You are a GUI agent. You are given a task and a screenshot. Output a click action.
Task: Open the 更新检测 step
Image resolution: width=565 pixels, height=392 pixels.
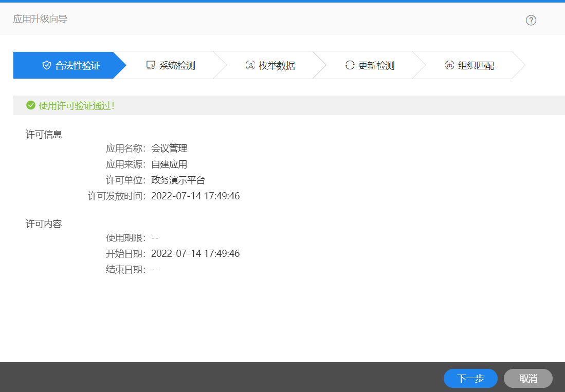pos(376,66)
